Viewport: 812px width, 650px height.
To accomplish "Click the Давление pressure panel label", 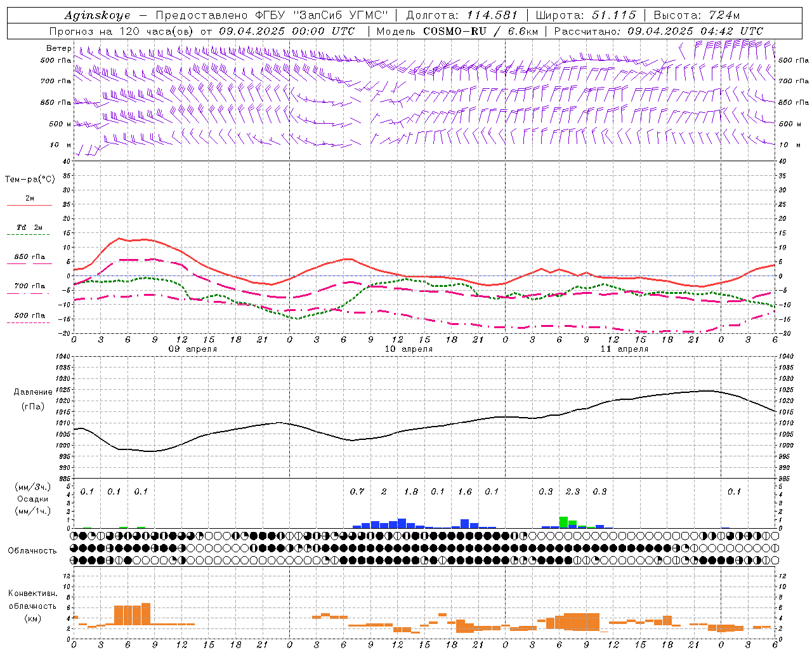I will click(x=33, y=392).
